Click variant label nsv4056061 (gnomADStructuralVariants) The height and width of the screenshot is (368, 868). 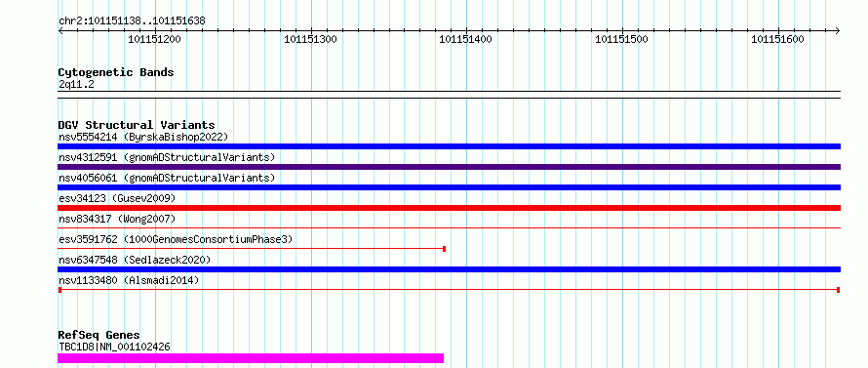pyautogui.click(x=167, y=178)
